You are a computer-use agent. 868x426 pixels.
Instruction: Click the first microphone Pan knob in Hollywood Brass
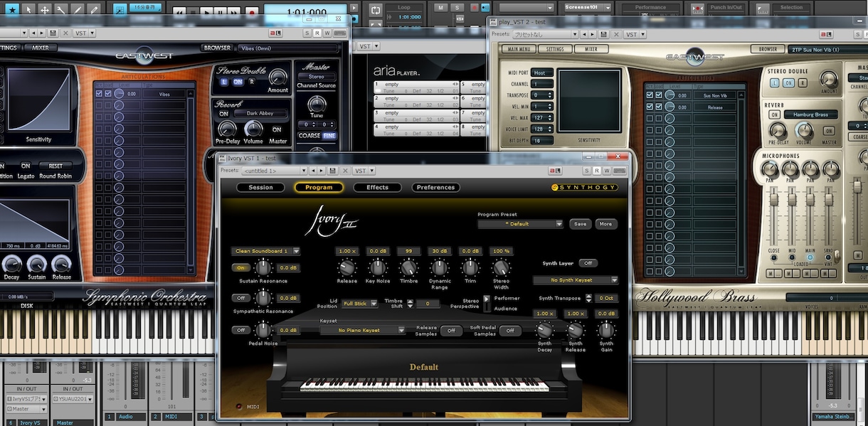(770, 169)
